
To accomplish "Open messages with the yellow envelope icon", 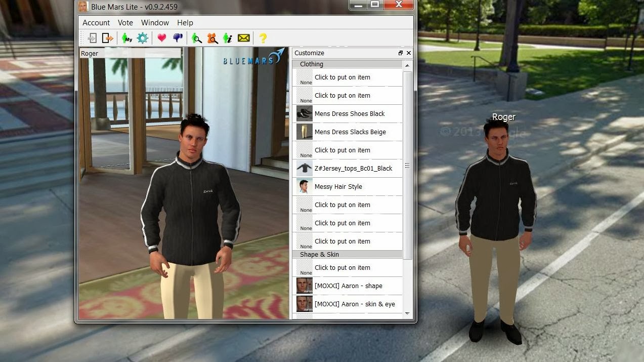I will [244, 38].
